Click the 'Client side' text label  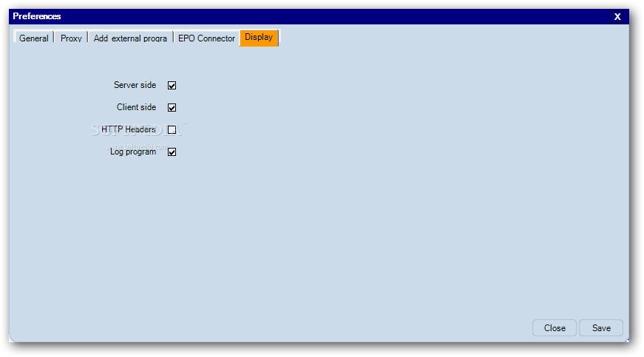pos(136,107)
